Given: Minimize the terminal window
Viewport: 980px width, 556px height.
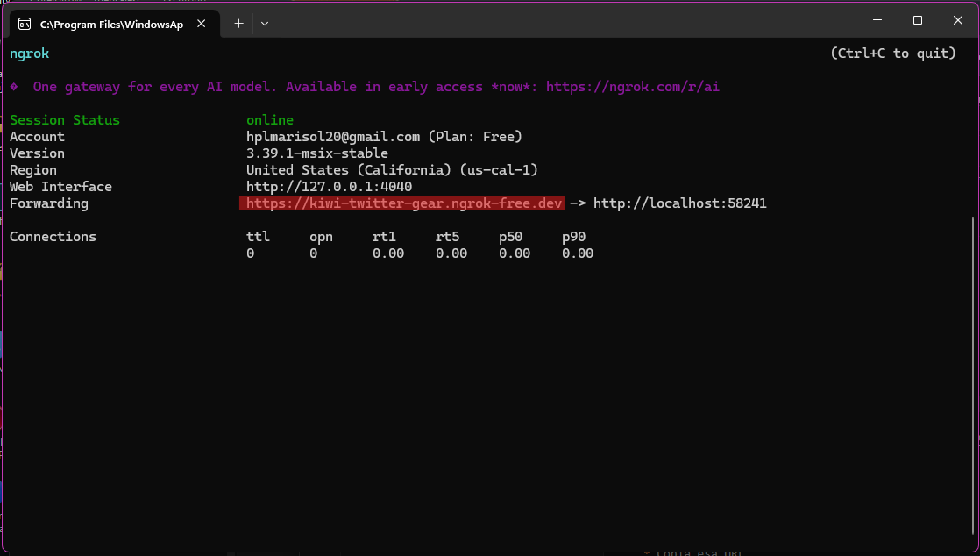Looking at the screenshot, I should [877, 21].
